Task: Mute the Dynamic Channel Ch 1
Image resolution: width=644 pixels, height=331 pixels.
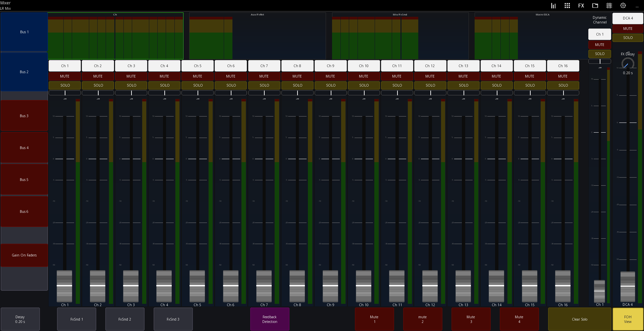Action: pyautogui.click(x=600, y=45)
